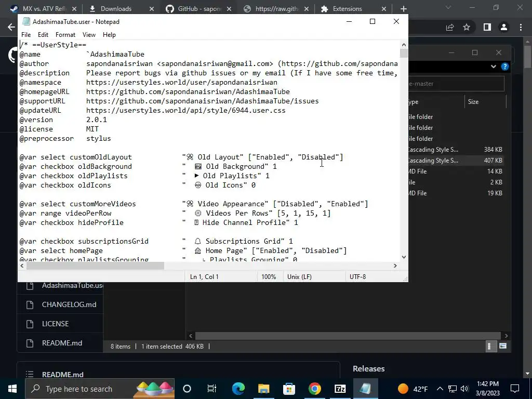Screen dimensions: 532x399
Task: Open the Help menu in Notepad
Action: (x=109, y=35)
